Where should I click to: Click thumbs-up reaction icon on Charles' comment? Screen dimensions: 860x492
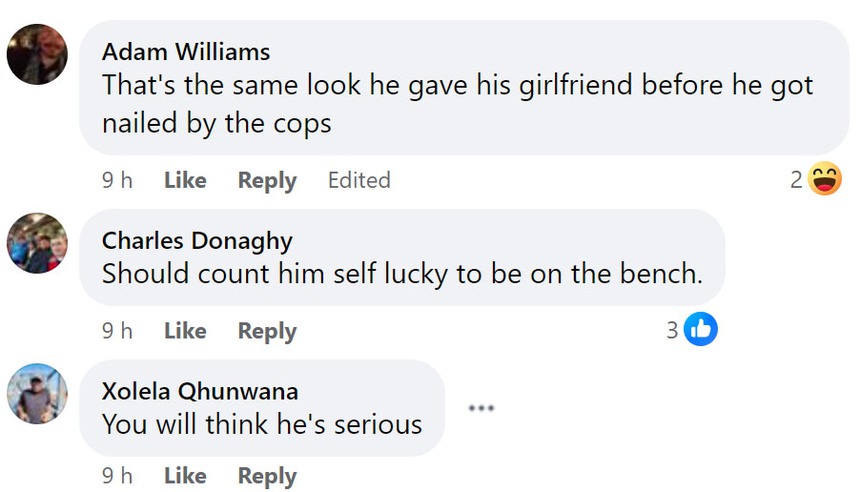pos(701,329)
